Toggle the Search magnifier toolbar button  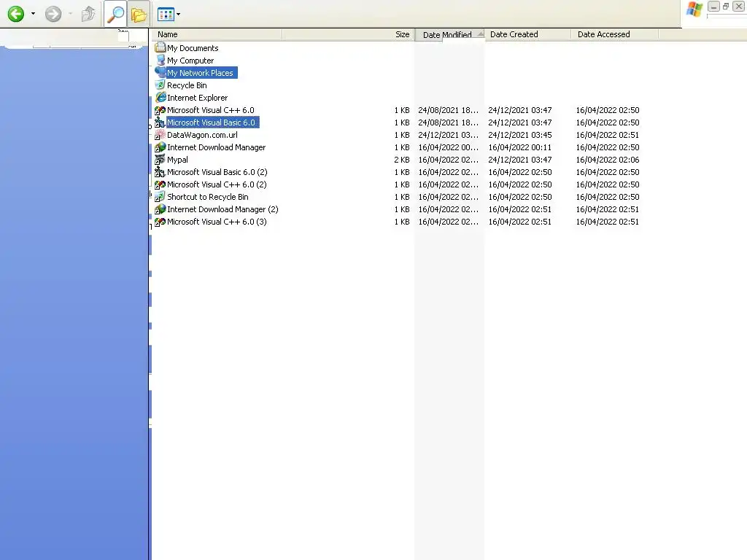click(x=115, y=15)
